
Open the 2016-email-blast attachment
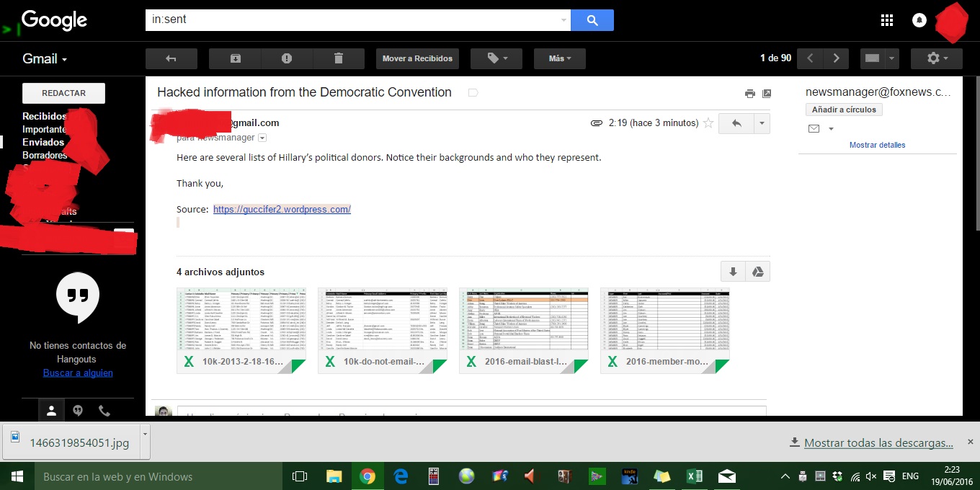click(524, 331)
